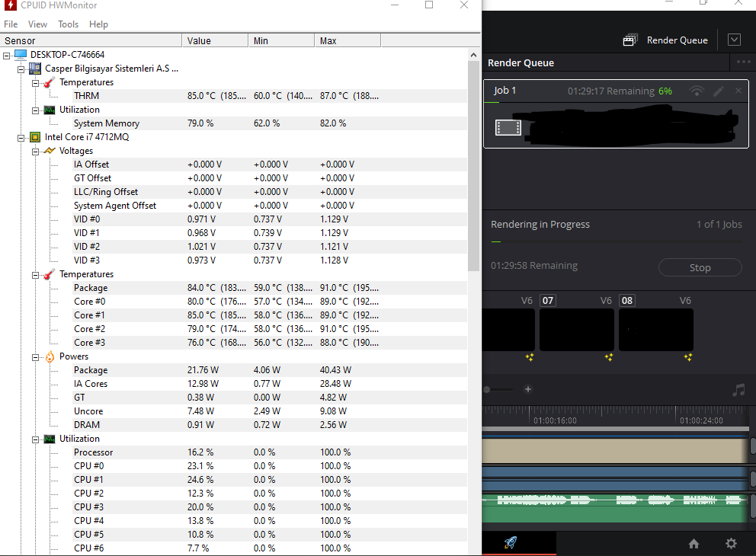Click the scrollbar up arrow in HWMonitor
Screen dimensions: 756x556
(x=473, y=55)
